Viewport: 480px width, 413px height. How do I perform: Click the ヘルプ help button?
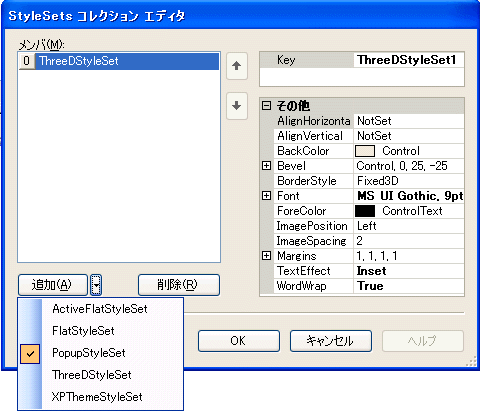pos(423,341)
